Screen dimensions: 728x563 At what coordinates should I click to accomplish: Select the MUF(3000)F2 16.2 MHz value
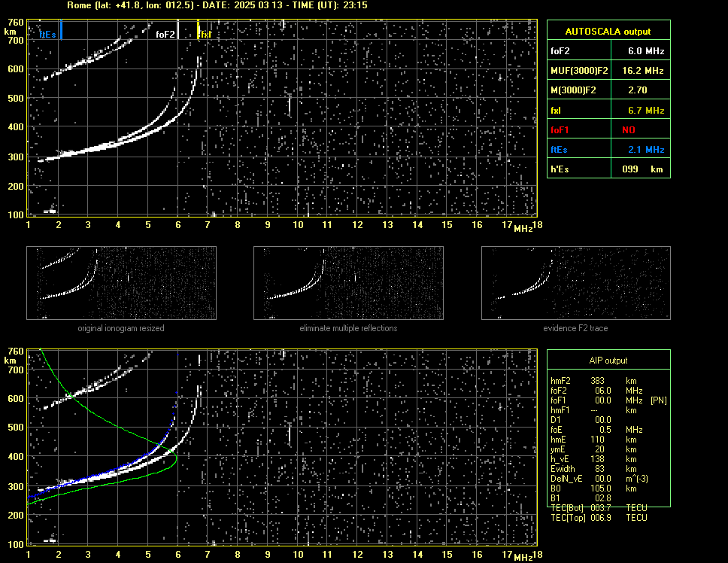[x=643, y=71]
